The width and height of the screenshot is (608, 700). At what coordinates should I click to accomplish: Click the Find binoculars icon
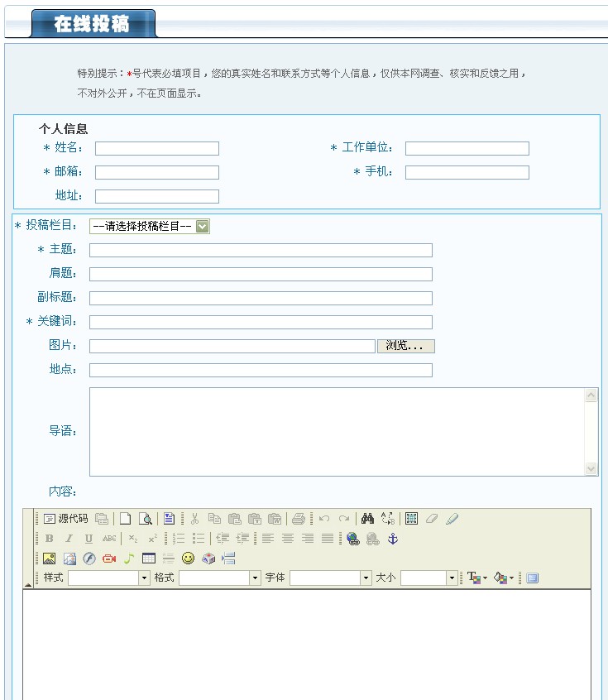click(x=367, y=519)
